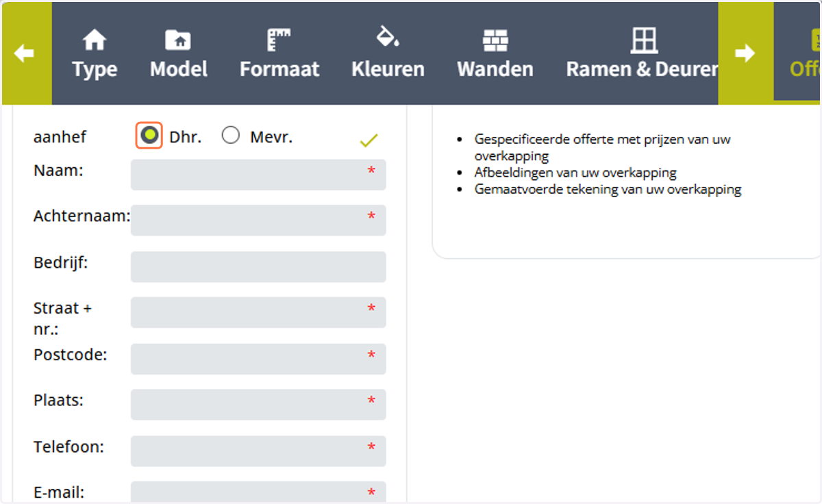This screenshot has height=504, width=822.
Task: Click the folder-house icon above Model
Action: (x=179, y=40)
